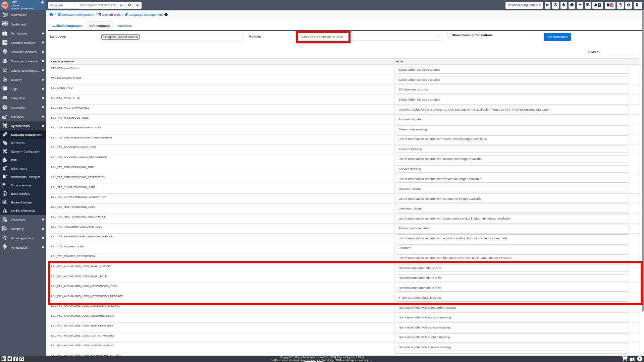Open the recent history clock icon
Image resolution: width=644 pixels, height=362 pixels.
[x=621, y=5]
